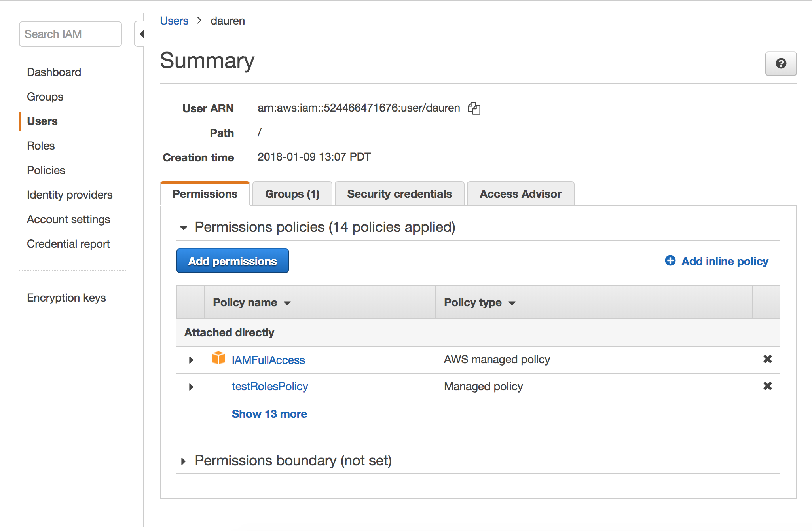Collapse the sidebar using the arrow
Image resolution: width=812 pixels, height=531 pixels.
coord(141,34)
